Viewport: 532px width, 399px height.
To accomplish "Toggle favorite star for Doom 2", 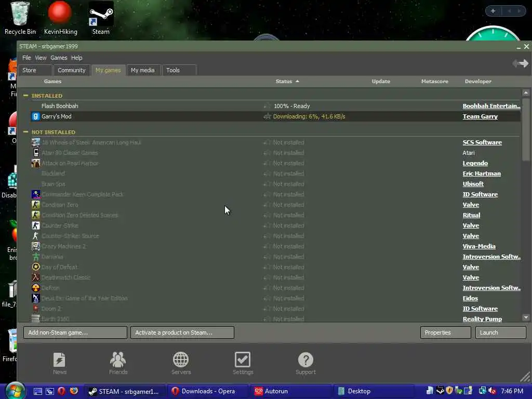I will [x=268, y=309].
